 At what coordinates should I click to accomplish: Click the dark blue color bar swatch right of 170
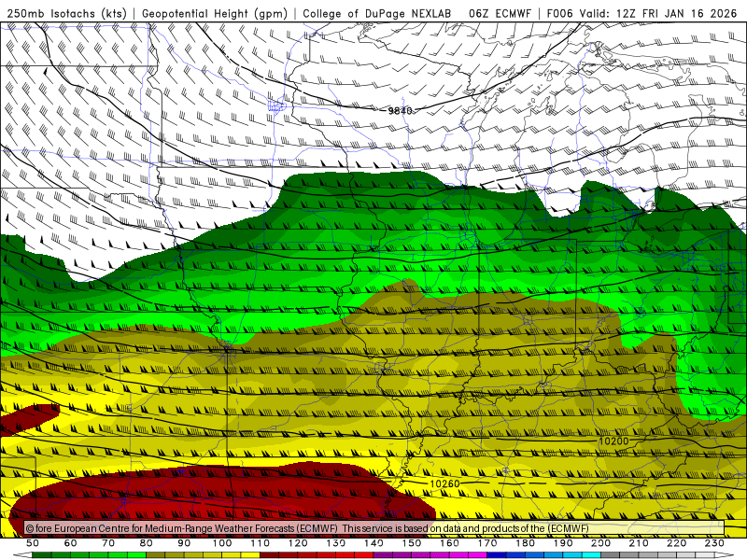click(497, 555)
